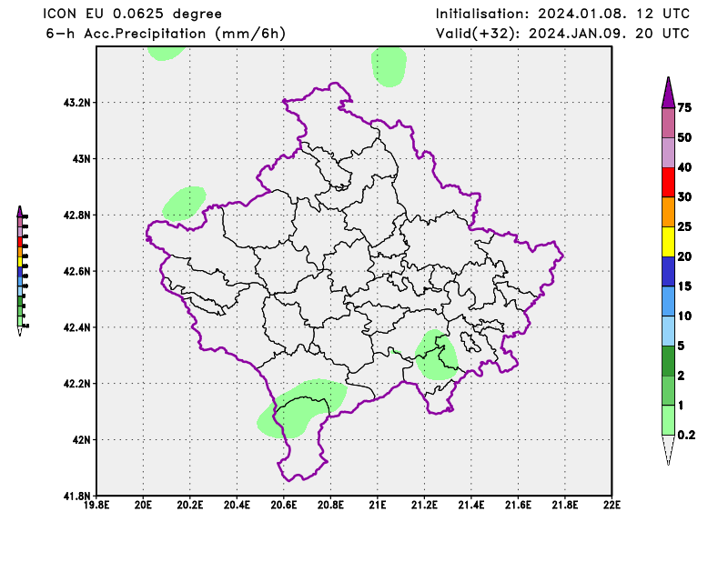The image size is (728, 562).
Task: Click the '22E' longitude label
Action: tap(612, 505)
